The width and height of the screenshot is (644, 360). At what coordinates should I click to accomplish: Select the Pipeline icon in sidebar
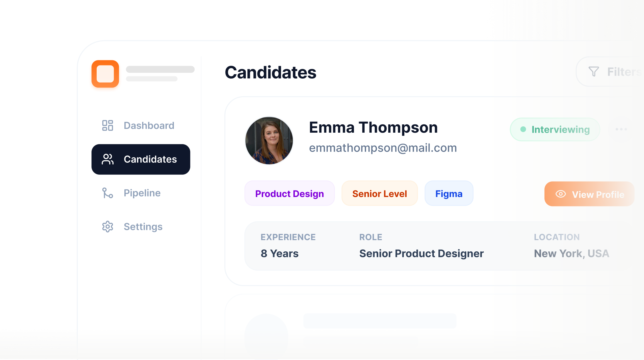(107, 193)
